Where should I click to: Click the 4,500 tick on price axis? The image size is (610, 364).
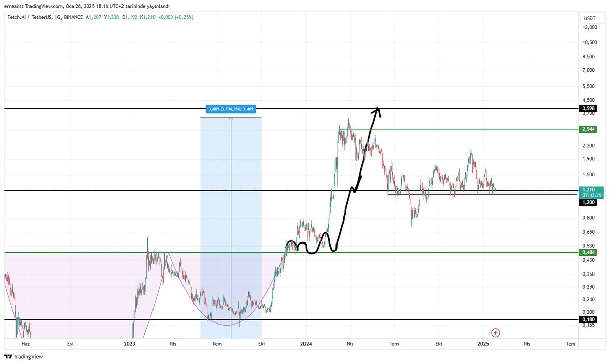pyautogui.click(x=589, y=100)
